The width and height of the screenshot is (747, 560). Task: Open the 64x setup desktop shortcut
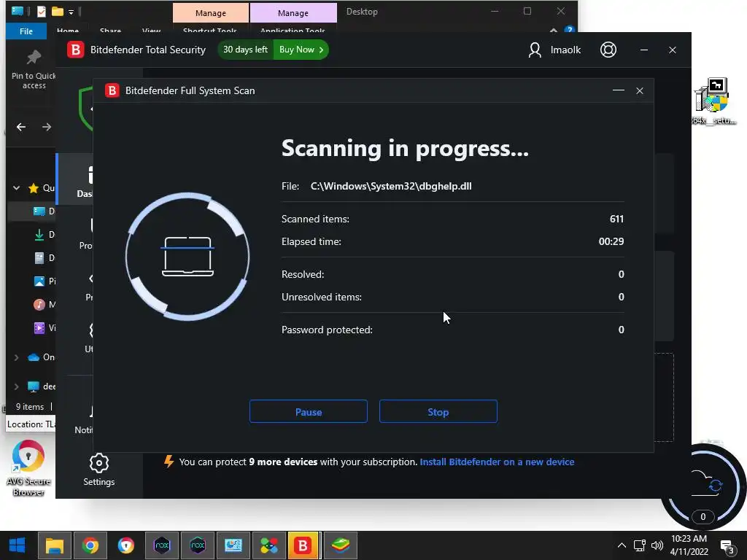click(x=713, y=101)
